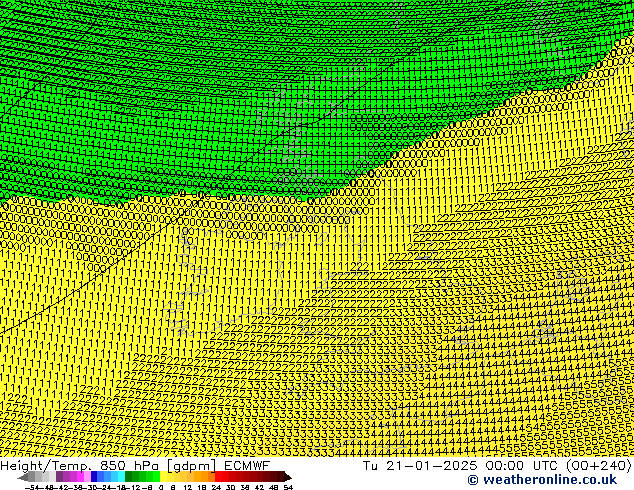Image resolution: width=634 pixels, height=490 pixels.
Task: Click the dark blue swatch at -30 in legend
Action: (94, 476)
